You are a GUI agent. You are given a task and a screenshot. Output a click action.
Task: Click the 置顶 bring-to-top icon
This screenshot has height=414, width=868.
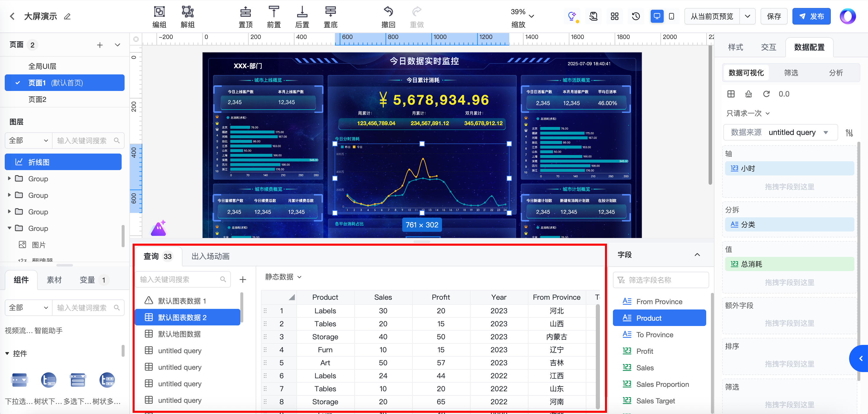[x=245, y=12]
